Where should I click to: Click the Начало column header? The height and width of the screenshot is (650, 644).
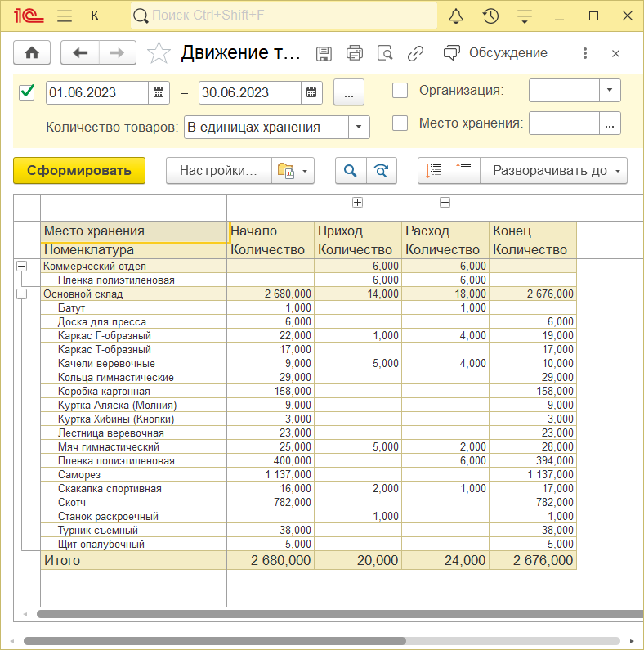click(x=271, y=231)
